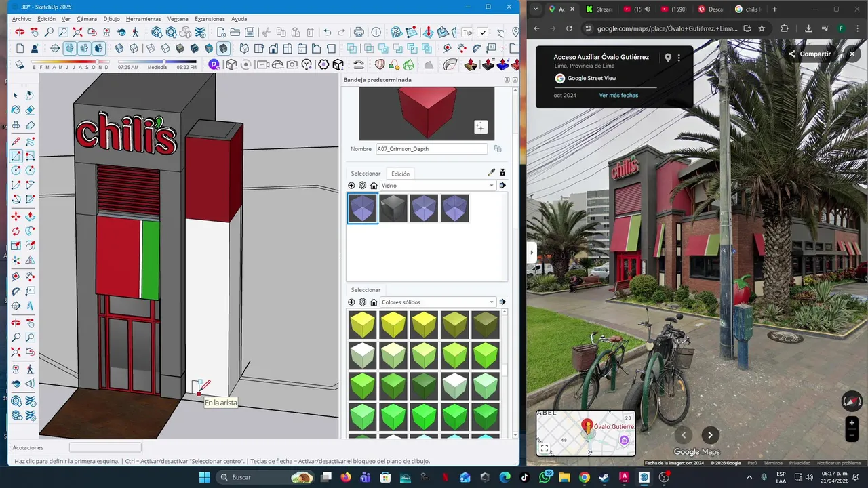
Task: Toggle the Wireframe style button
Action: point(149,48)
